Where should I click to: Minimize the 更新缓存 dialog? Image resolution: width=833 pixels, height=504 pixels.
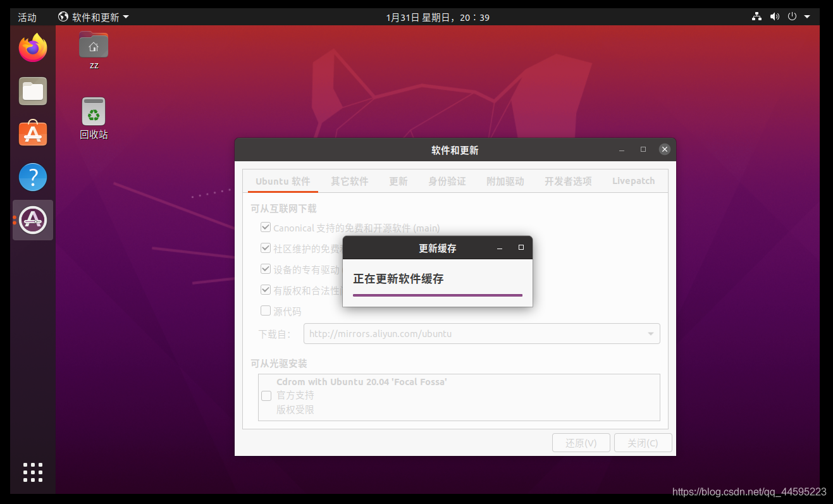(500, 248)
